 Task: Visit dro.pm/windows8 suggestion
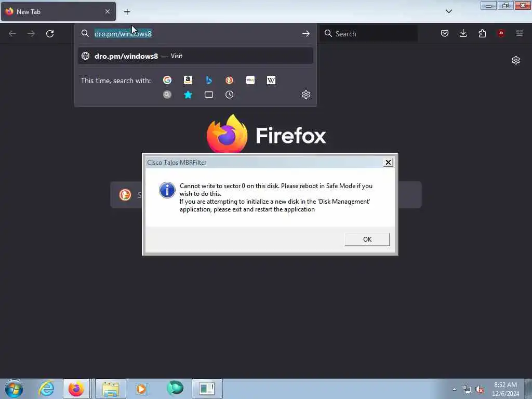(x=195, y=56)
